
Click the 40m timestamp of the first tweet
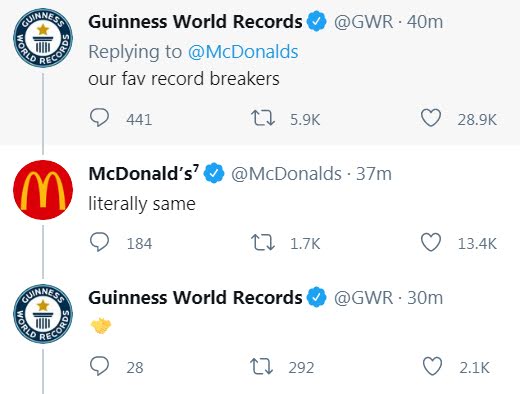coord(425,22)
